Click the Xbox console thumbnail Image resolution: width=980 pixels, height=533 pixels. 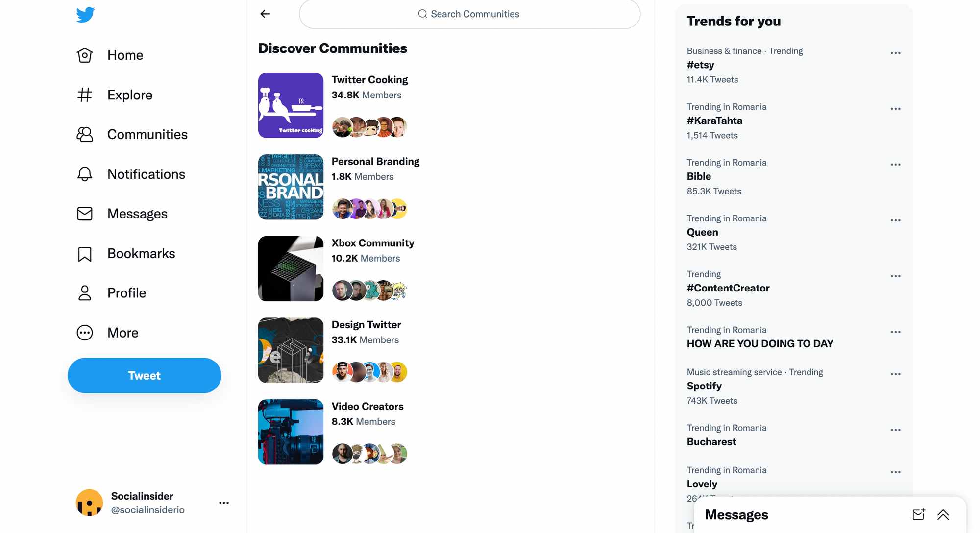pos(291,268)
